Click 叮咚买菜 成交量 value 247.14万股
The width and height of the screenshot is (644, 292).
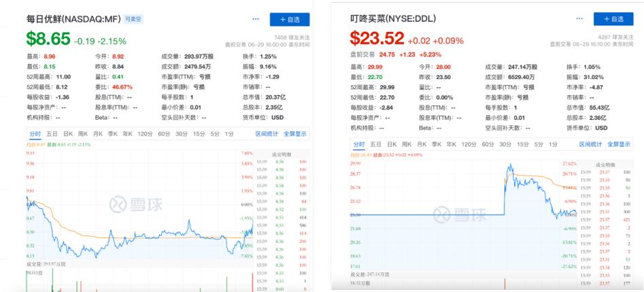tap(522, 67)
